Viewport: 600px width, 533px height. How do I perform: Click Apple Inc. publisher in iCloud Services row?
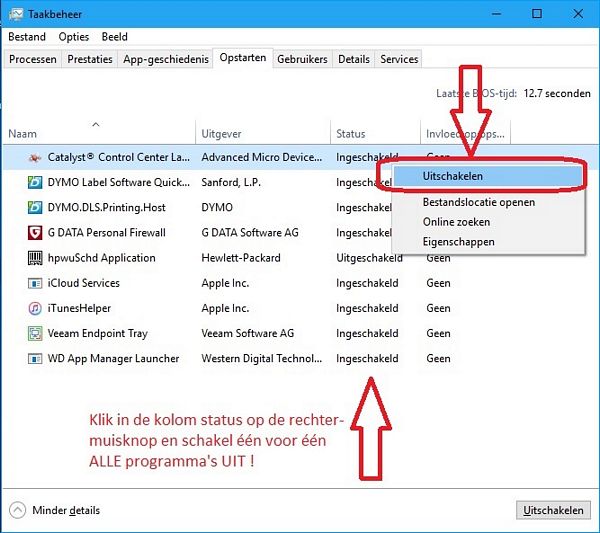coord(225,283)
